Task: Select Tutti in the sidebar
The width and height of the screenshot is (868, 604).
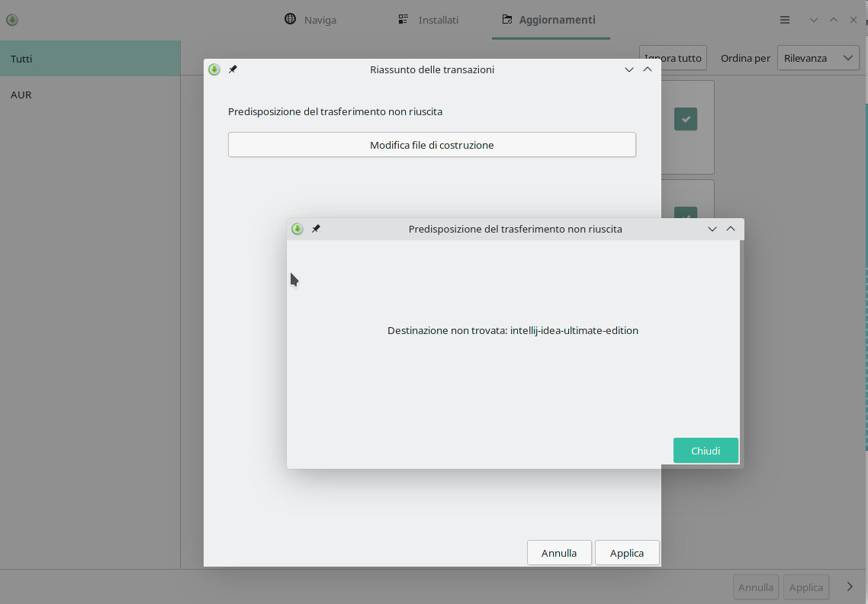Action: (x=90, y=58)
